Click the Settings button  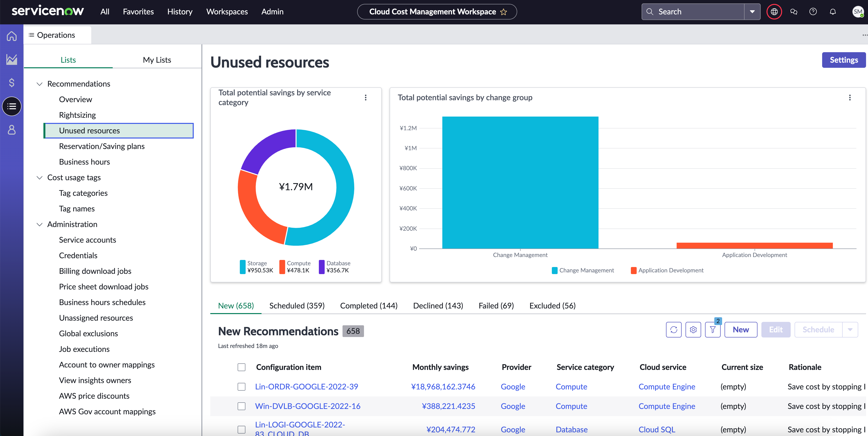click(843, 60)
